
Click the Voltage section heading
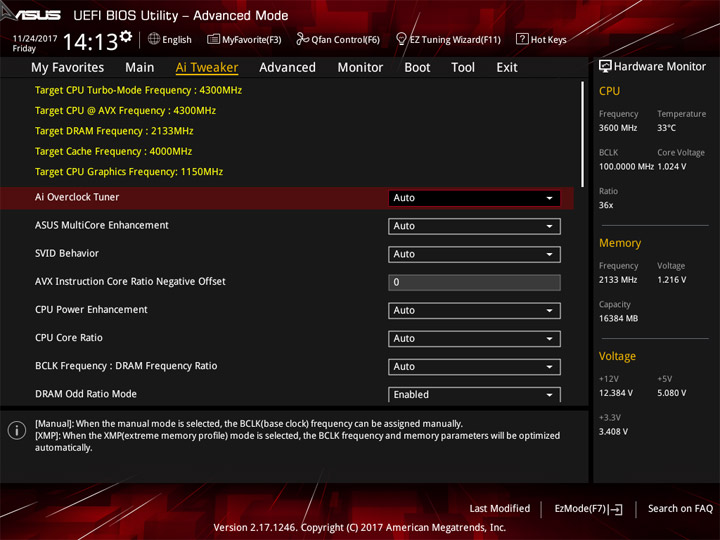tap(617, 356)
